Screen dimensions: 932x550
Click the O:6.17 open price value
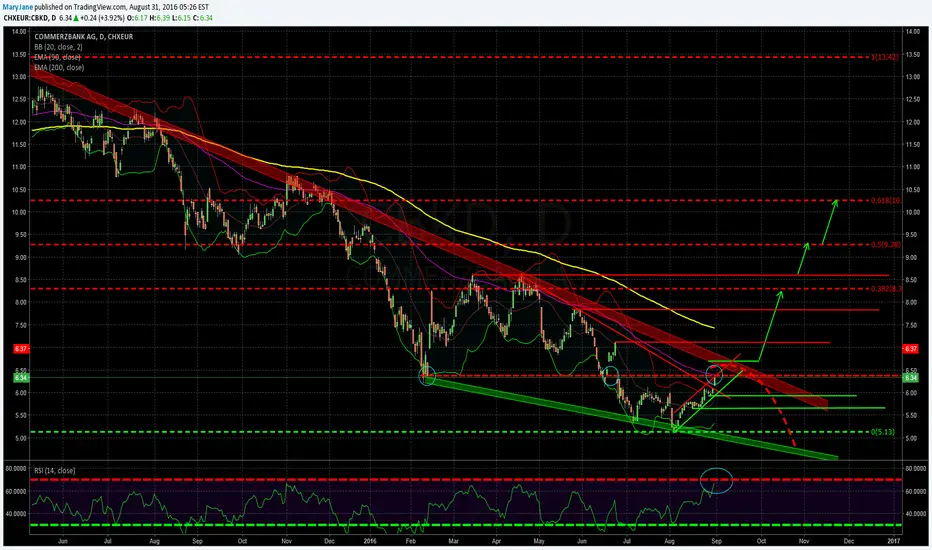coord(137,18)
